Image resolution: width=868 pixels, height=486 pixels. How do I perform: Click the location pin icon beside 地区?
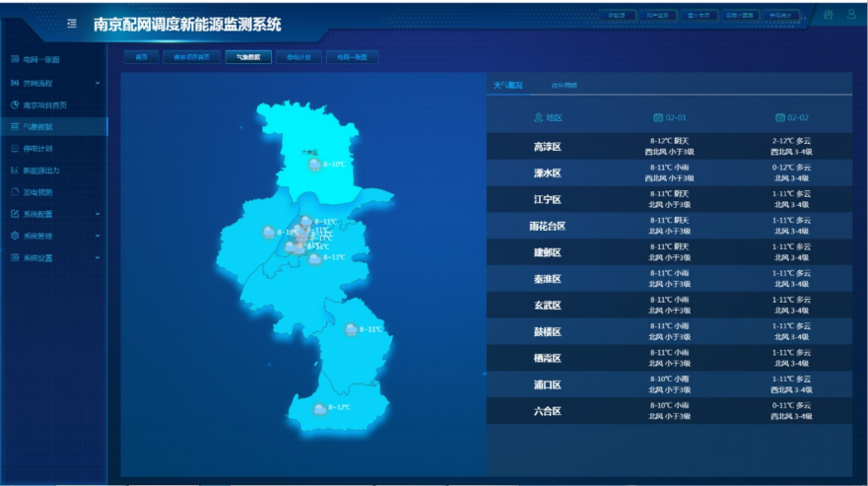point(537,117)
